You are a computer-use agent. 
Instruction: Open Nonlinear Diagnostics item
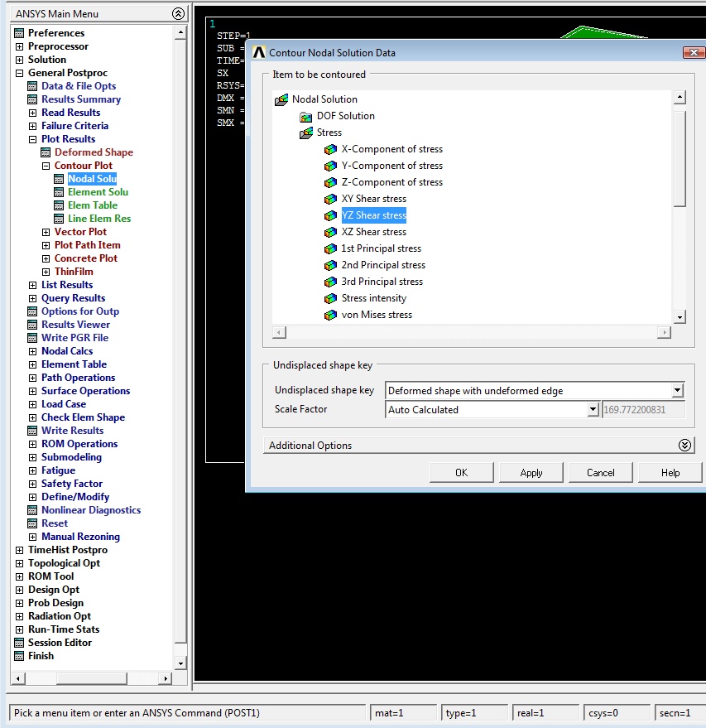click(x=91, y=510)
